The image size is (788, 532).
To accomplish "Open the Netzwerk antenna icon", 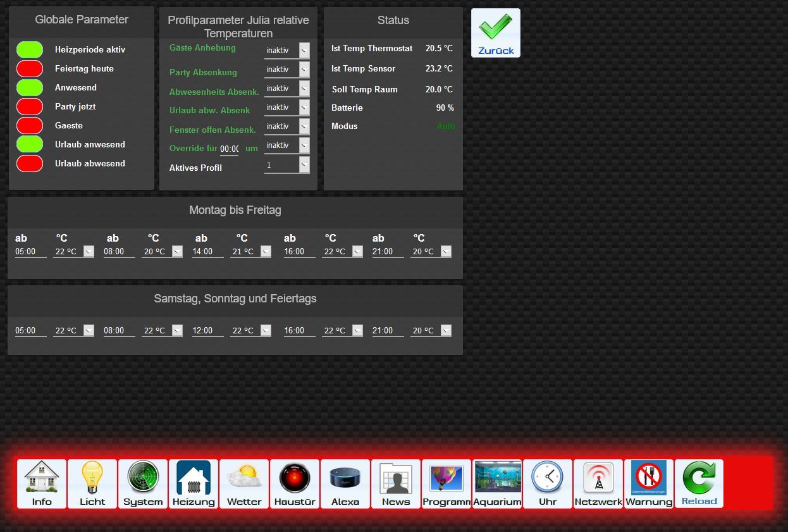I will [x=598, y=484].
